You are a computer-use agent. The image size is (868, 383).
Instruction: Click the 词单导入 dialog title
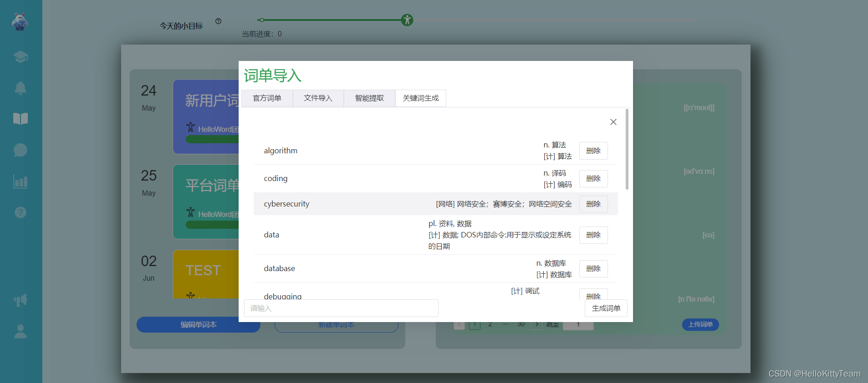click(273, 76)
